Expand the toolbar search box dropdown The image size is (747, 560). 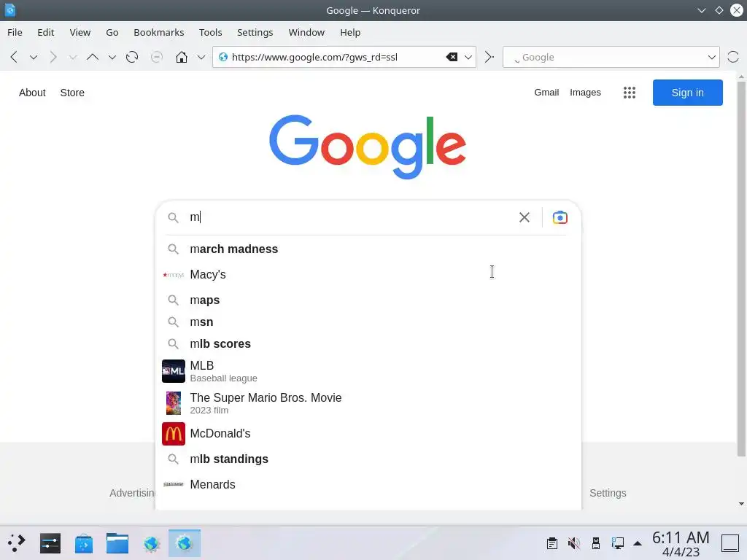point(712,57)
